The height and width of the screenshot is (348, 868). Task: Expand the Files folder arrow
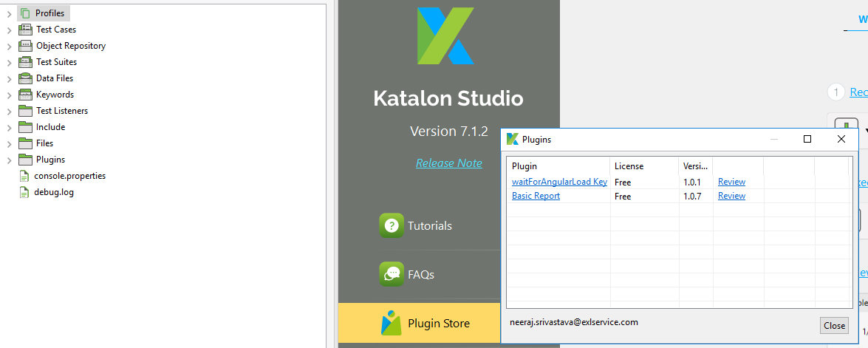click(x=9, y=144)
